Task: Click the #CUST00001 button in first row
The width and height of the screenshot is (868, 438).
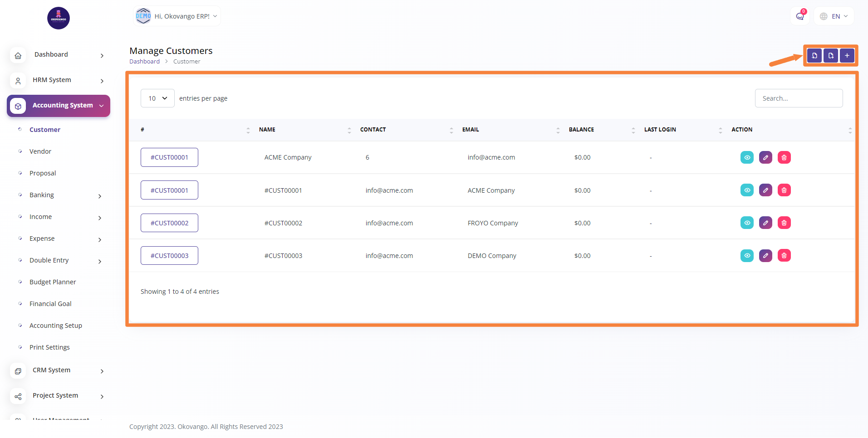Action: 169,157
